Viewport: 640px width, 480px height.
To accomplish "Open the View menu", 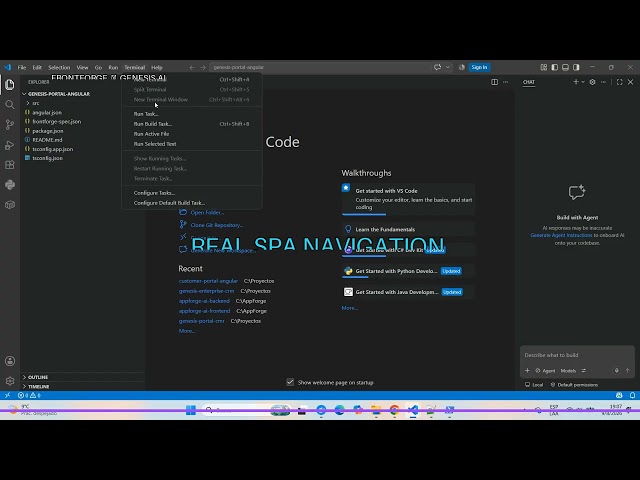I will point(82,67).
